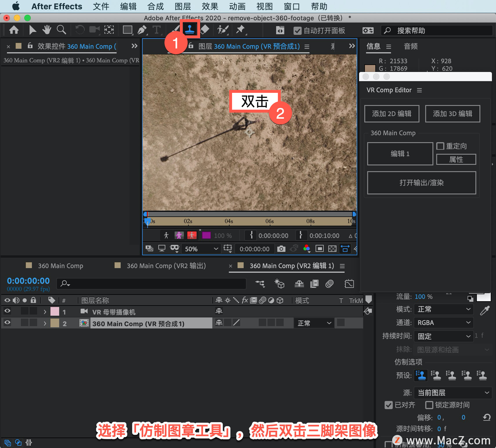Click the purple alpha overlay color swatch
Image resolution: width=496 pixels, height=448 pixels.
pyautogui.click(x=206, y=235)
